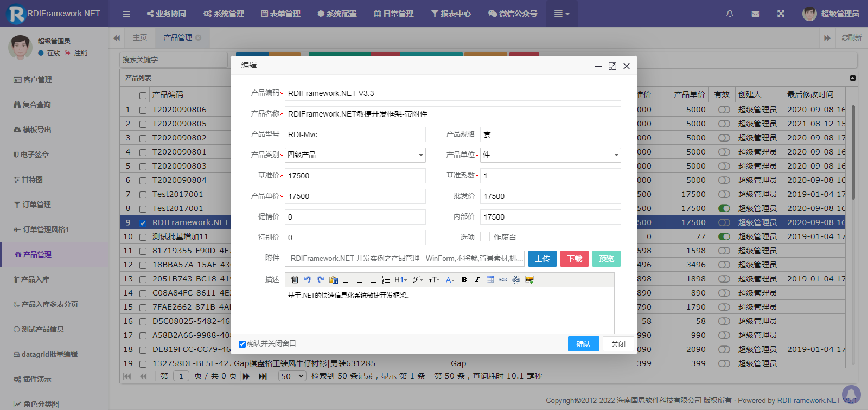Open the 表单管理 top menu
This screenshot has height=410, width=868.
pos(280,14)
